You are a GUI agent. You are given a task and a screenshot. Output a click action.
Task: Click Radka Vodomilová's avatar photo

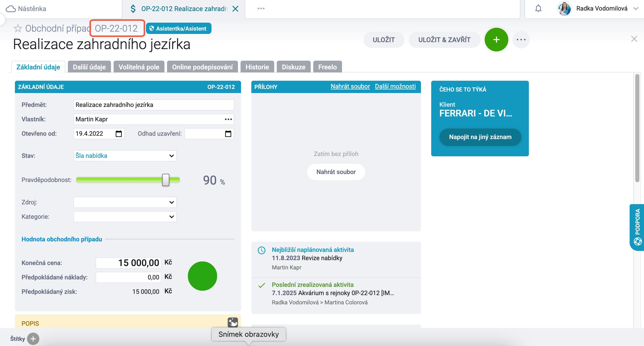point(564,8)
